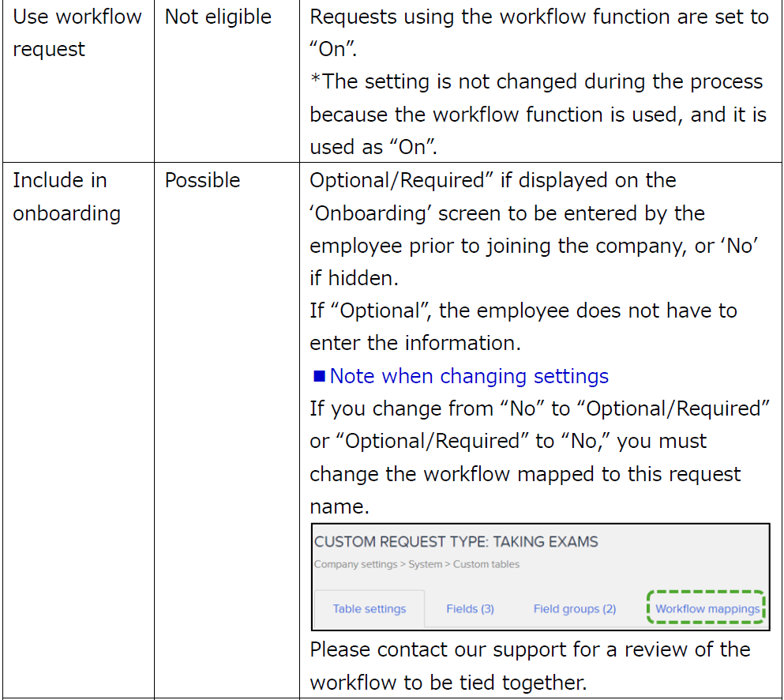This screenshot has width=784, height=700.
Task: Click the blue square bullet before Note
Action: [x=319, y=376]
